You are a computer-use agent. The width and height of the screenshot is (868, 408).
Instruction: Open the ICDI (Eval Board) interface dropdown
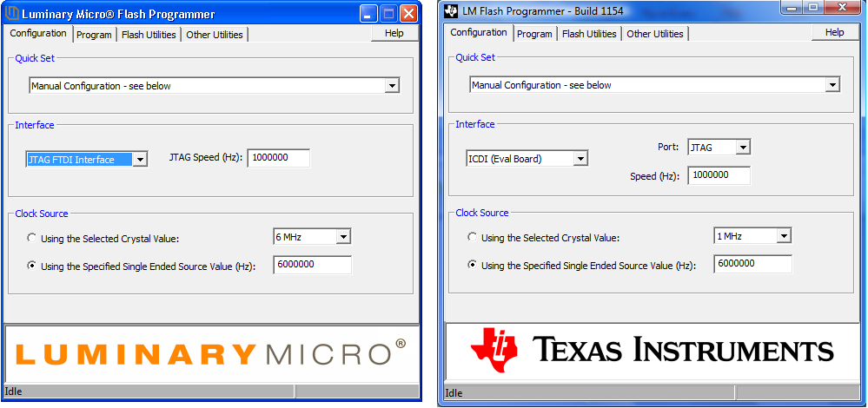[580, 159]
